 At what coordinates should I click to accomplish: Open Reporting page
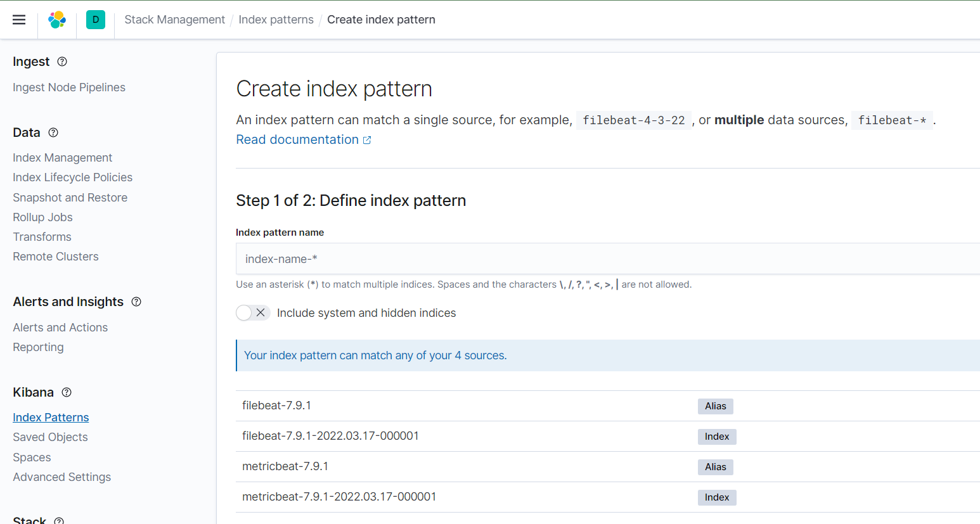click(x=38, y=347)
